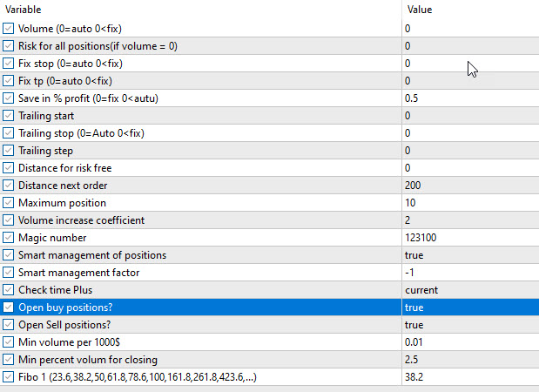
Task: Uncheck the Open buy positions checkbox
Action: click(x=9, y=308)
